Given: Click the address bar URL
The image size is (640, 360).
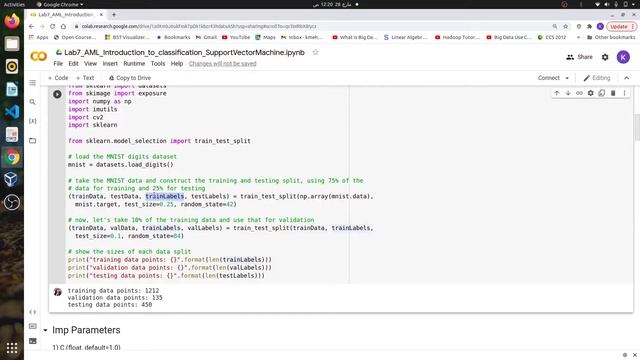Looking at the screenshot, I should [199, 26].
